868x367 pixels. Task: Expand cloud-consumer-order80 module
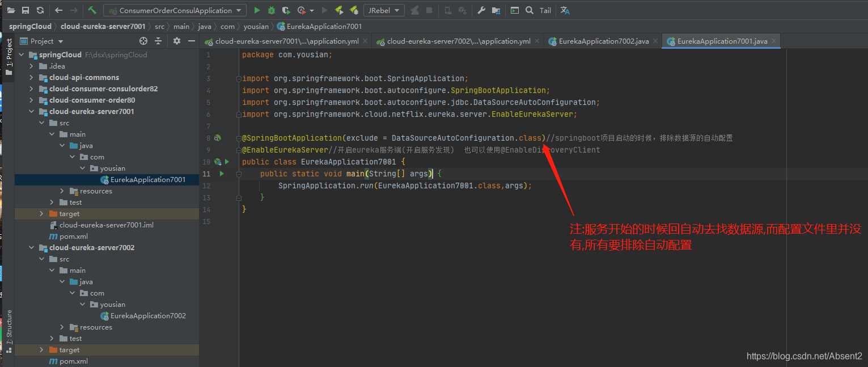pos(32,100)
